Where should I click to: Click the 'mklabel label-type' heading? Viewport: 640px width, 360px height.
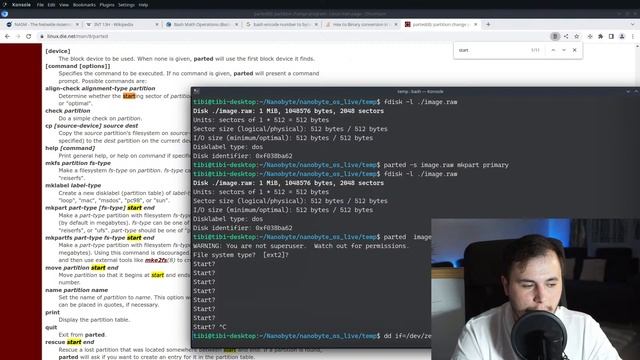73,185
